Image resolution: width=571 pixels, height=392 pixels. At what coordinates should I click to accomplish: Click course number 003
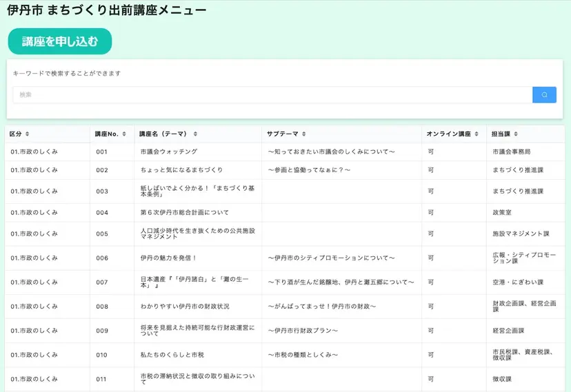(x=102, y=192)
